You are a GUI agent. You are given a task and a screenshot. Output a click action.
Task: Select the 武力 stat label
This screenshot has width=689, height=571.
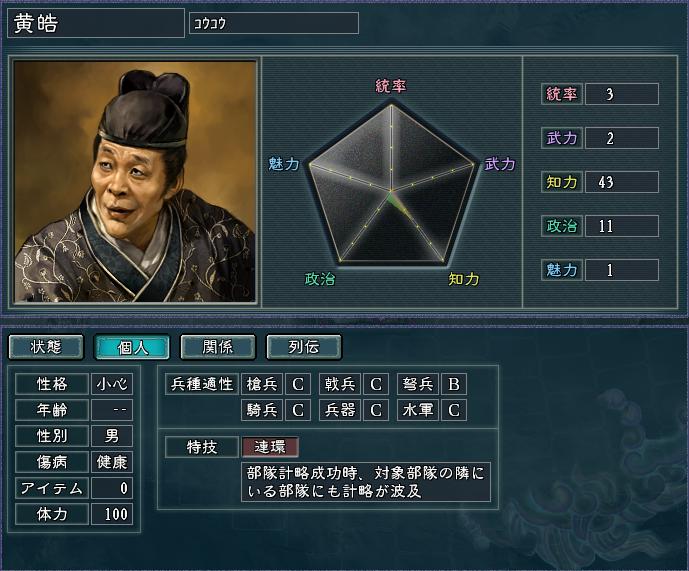(x=562, y=138)
